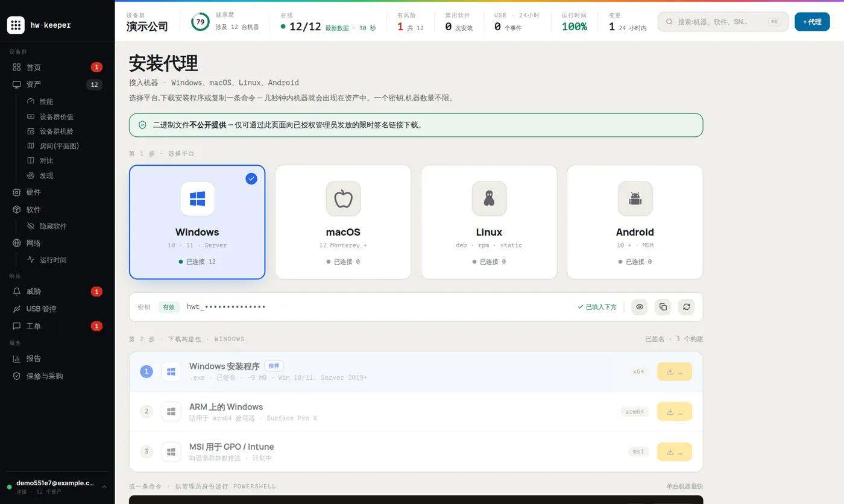Click the 有风险 1 共 12 stat
The height and width of the screenshot is (504, 844).
411,22
